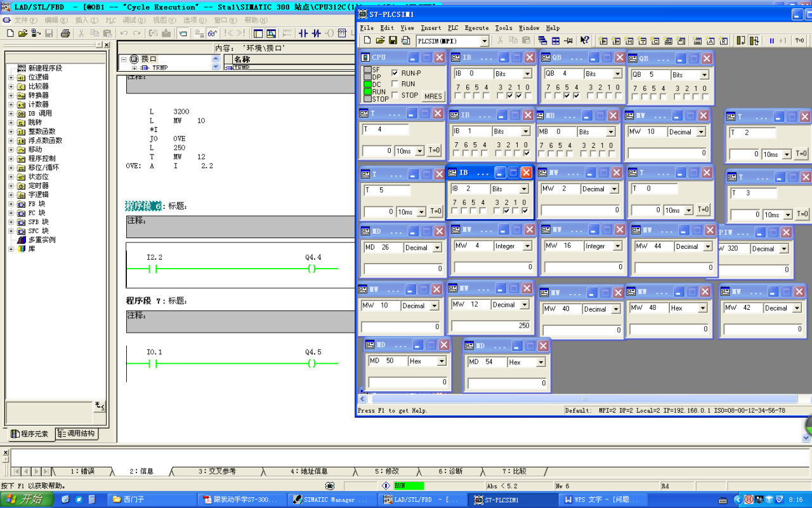Open Bits format dropdown for IB 0
Viewport: 812px width, 508px height.
pyautogui.click(x=527, y=74)
